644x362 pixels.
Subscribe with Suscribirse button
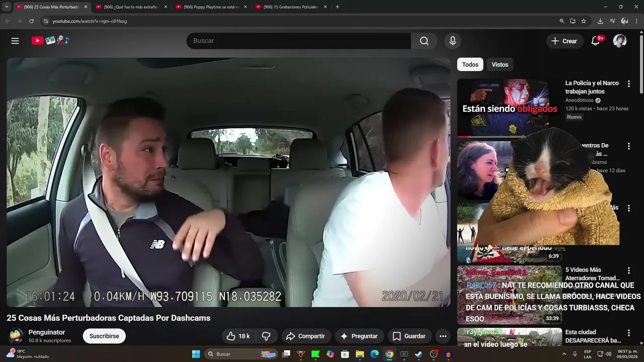[104, 336]
